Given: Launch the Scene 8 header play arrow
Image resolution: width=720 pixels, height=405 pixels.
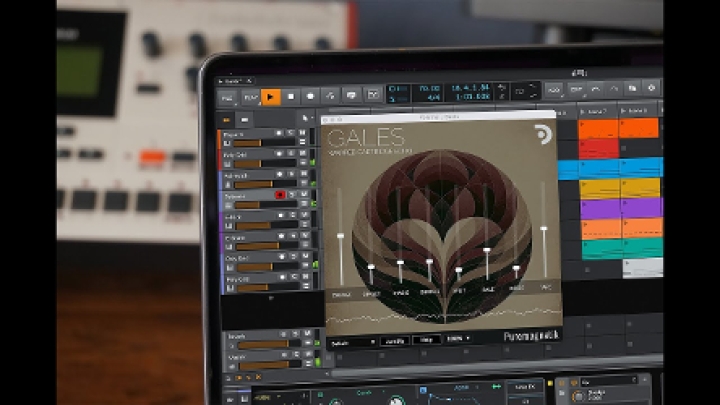Looking at the screenshot, I should tap(624, 111).
